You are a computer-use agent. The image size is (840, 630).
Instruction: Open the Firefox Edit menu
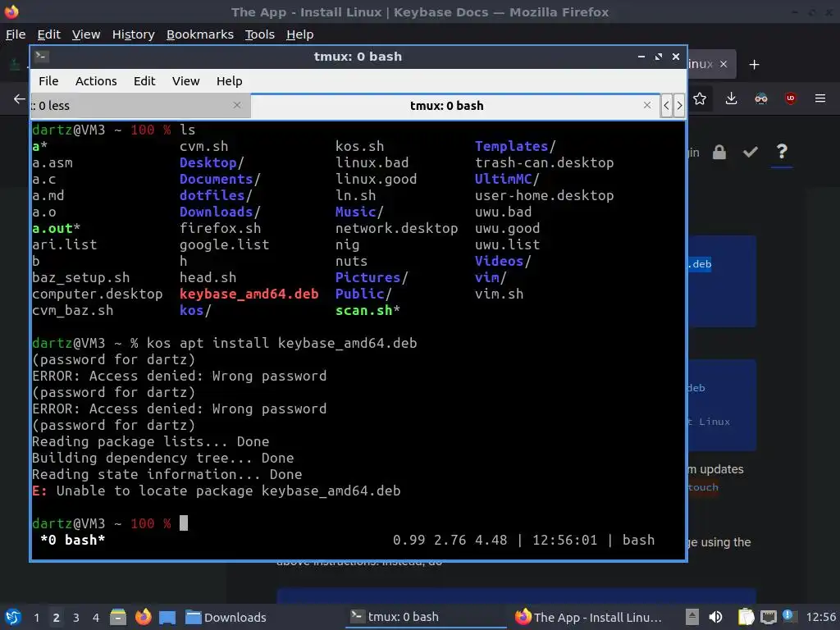pyautogui.click(x=48, y=34)
